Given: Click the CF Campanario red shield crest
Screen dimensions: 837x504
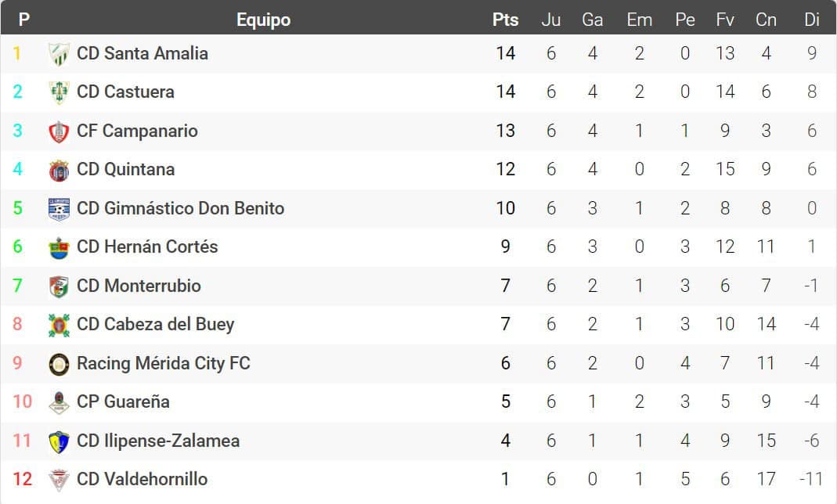Looking at the screenshot, I should point(59,131).
